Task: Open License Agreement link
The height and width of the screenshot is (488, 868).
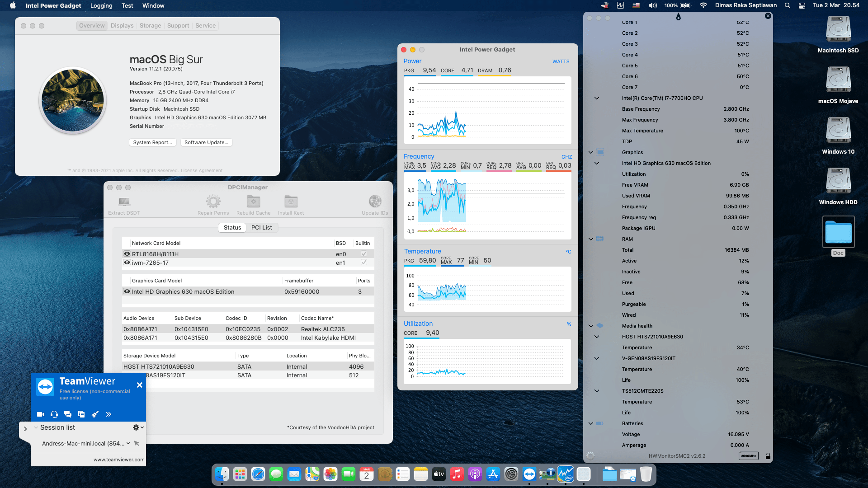Action: (202, 171)
